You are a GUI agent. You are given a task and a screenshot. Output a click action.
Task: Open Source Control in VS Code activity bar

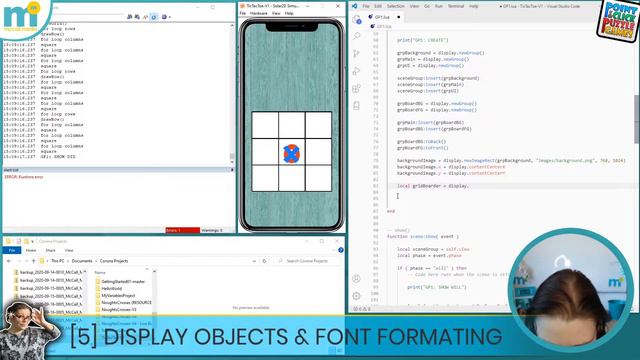356,53
